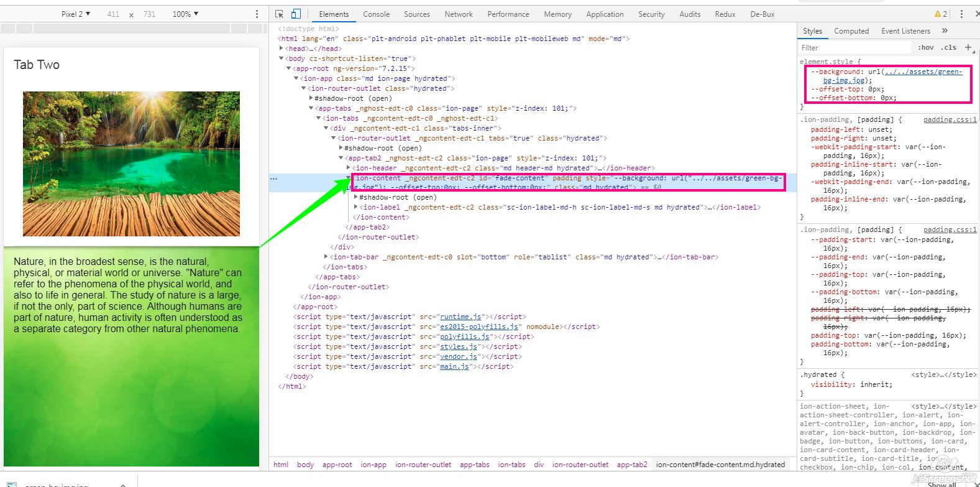980x487 pixels.
Task: Toggle the .cls element classes panel
Action: pyautogui.click(x=948, y=47)
